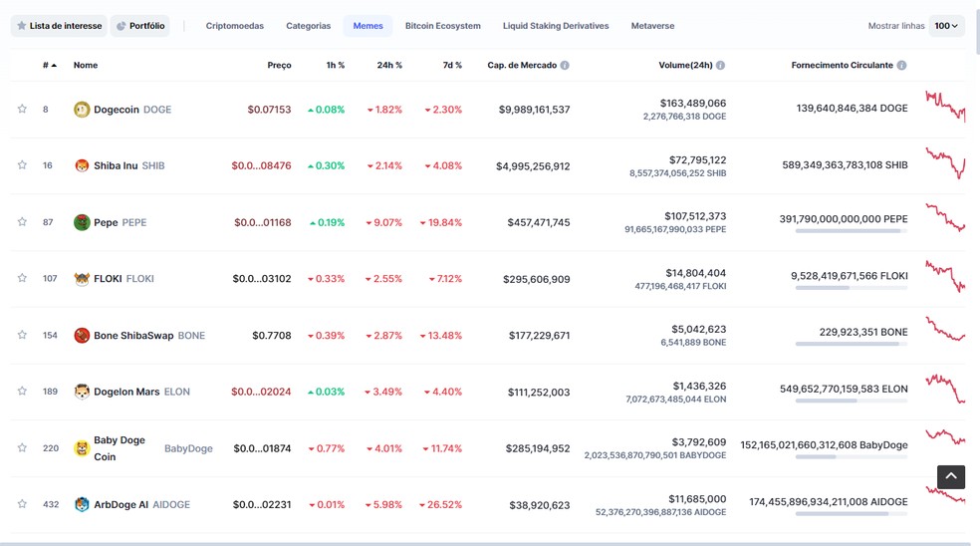
Task: Open the FLOKI coin page
Action: [x=123, y=279]
